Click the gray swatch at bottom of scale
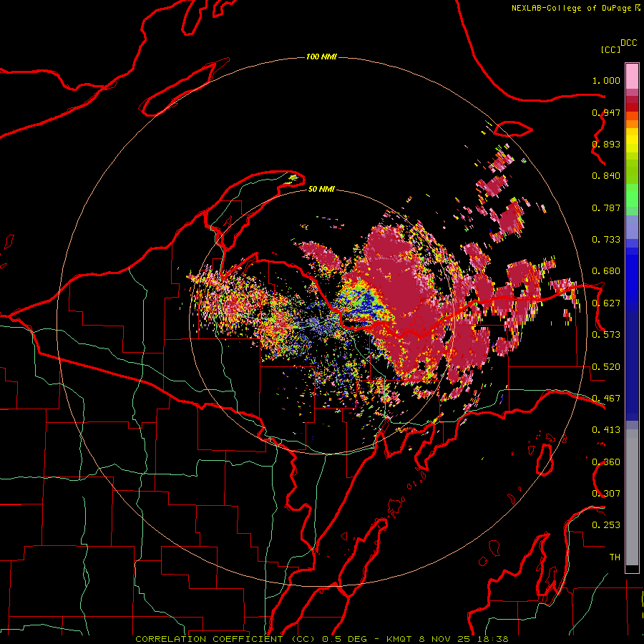Viewport: 644px width, 644px height. click(x=632, y=497)
